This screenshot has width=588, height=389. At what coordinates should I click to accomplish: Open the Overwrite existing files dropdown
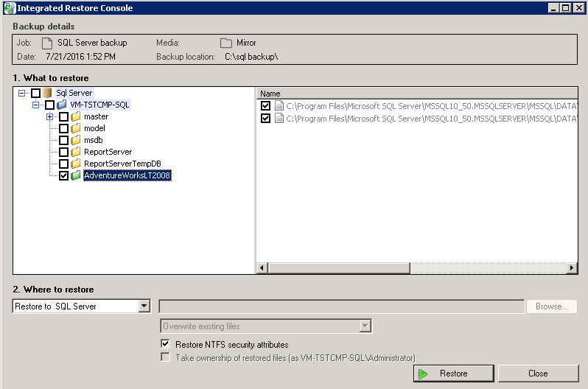(365, 326)
